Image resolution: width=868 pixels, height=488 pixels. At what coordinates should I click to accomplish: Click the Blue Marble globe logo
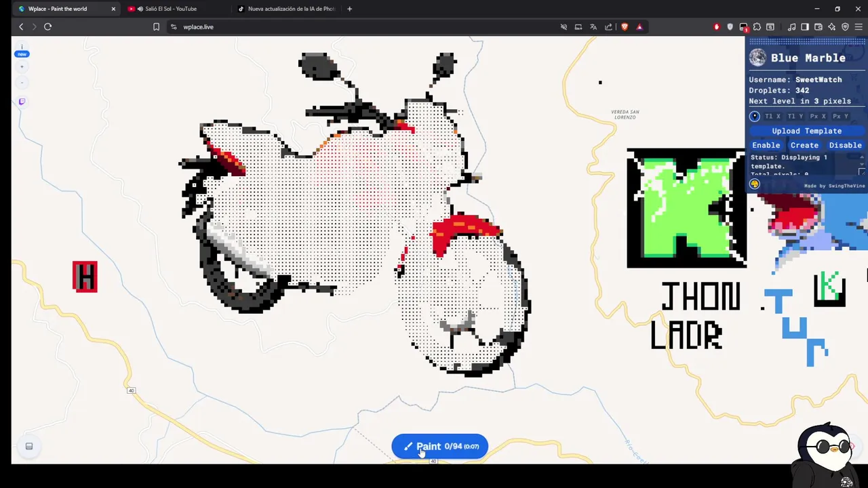point(757,58)
